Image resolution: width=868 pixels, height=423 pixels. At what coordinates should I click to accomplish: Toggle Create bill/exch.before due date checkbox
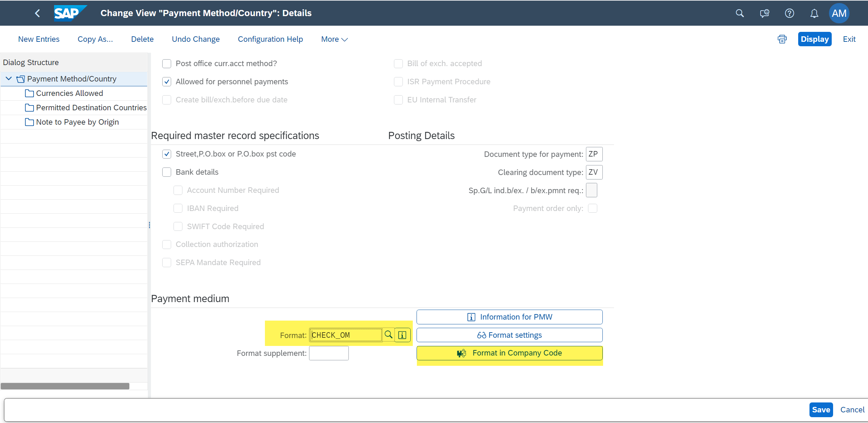[x=167, y=100]
